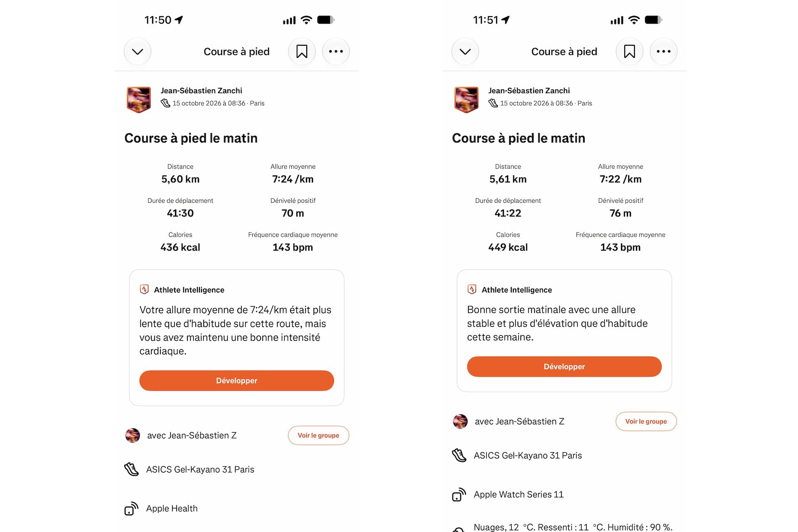Tap device icon next to Apple Health
This screenshot has width=798, height=532.
coord(131,508)
